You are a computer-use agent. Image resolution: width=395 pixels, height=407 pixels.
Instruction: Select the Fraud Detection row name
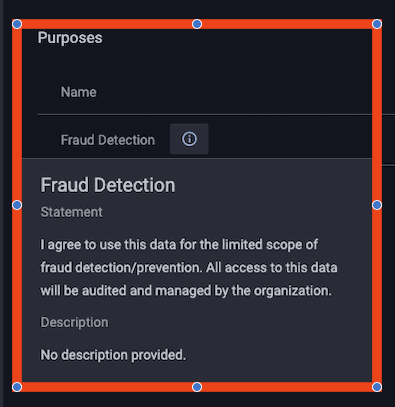coord(108,140)
